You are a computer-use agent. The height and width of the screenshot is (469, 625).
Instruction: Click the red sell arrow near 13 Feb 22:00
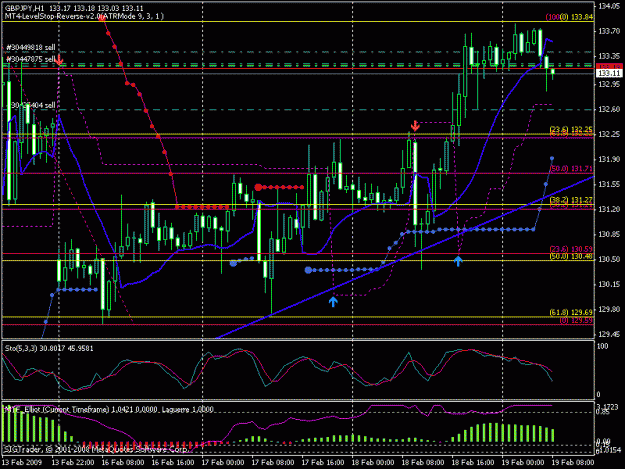[x=59, y=61]
